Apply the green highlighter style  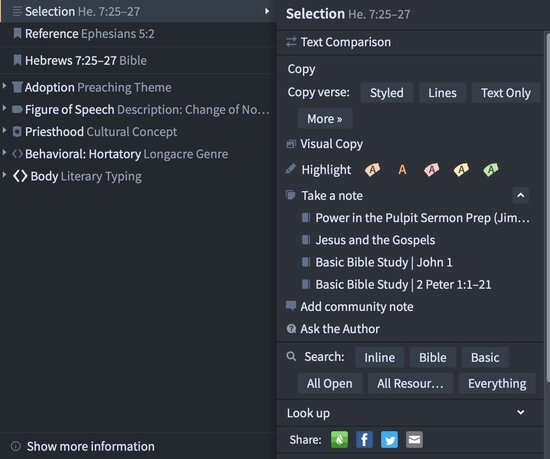491,170
